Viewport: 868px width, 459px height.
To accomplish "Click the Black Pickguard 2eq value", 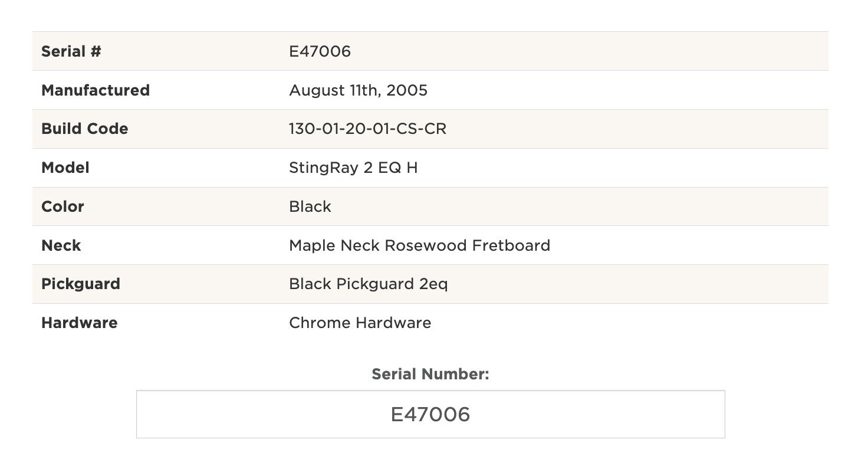I will coord(369,284).
